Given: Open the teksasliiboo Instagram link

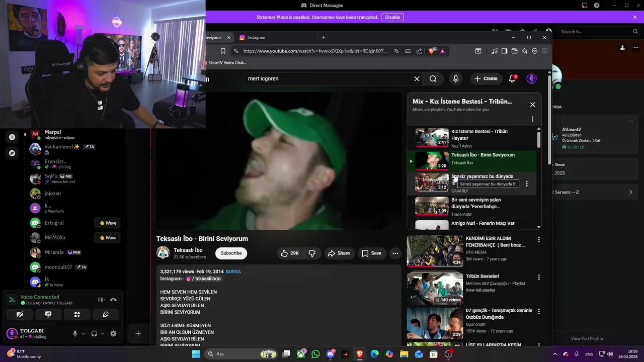Looking at the screenshot, I should click(x=203, y=279).
